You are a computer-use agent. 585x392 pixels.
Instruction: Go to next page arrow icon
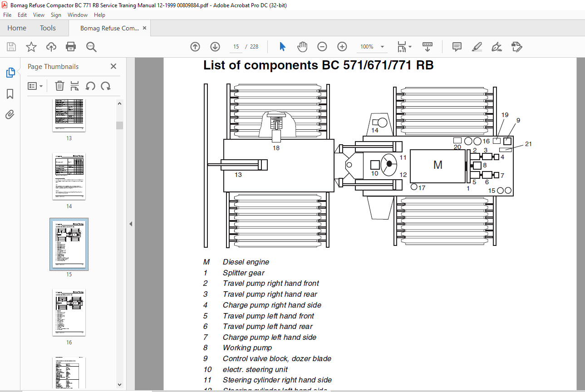click(x=215, y=47)
